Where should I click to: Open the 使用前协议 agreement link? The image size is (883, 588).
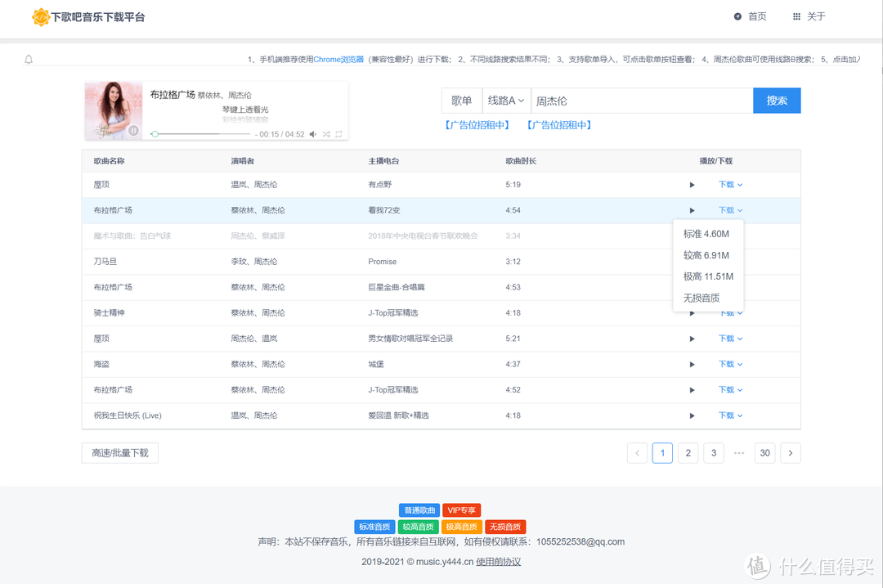[x=499, y=562]
